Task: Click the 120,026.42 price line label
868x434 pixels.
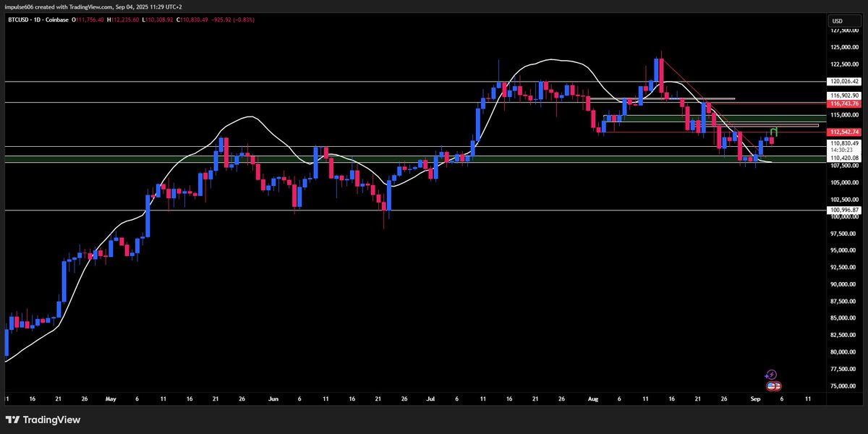Action: click(x=843, y=82)
